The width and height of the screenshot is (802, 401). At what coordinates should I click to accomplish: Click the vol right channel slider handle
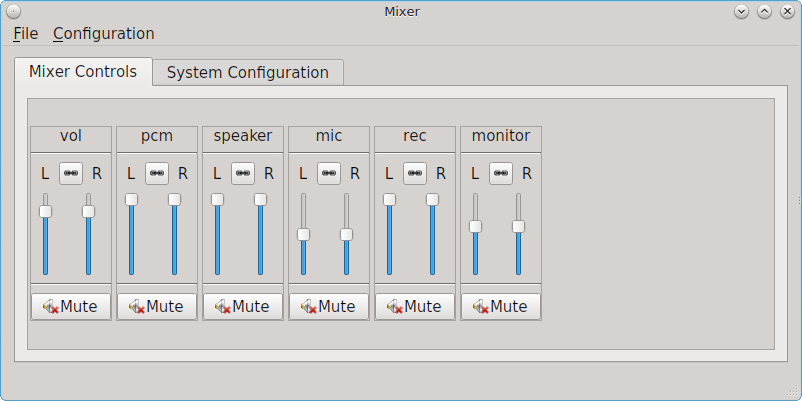88,211
